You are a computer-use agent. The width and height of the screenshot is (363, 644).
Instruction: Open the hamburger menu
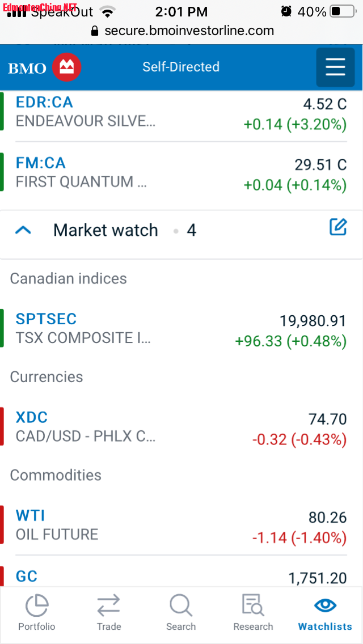pos(335,67)
